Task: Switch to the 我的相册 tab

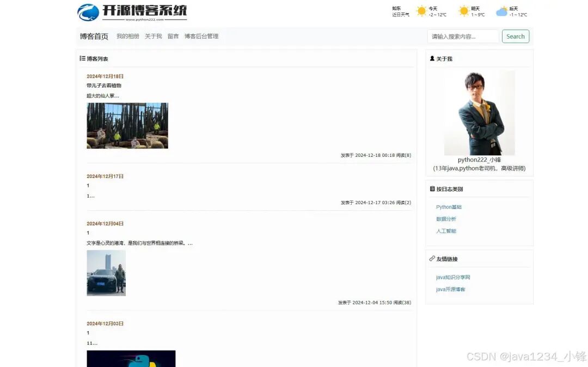Action: click(127, 36)
